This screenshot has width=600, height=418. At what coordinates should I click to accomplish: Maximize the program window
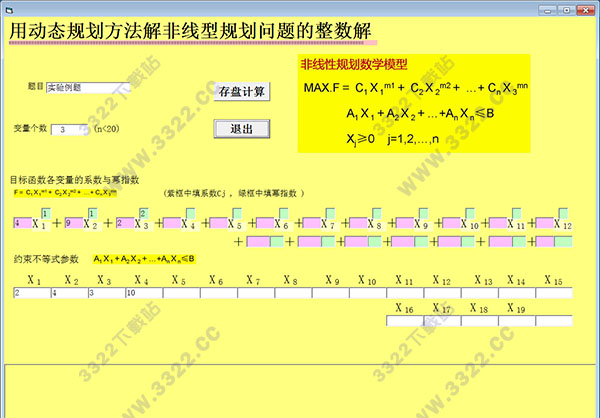[x=566, y=10]
